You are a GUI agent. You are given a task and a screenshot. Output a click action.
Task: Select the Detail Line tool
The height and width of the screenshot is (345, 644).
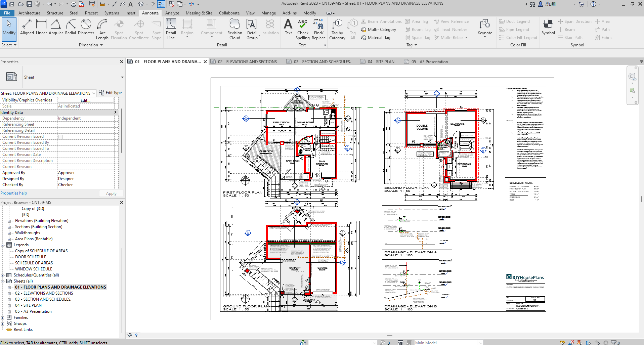point(171,29)
